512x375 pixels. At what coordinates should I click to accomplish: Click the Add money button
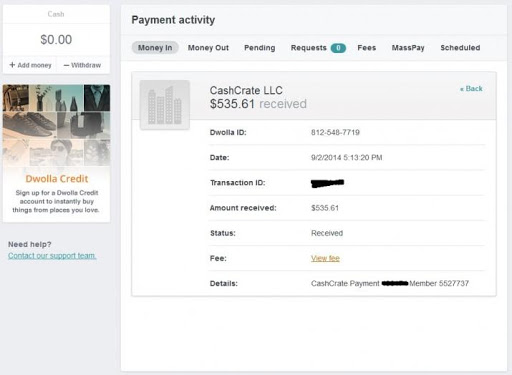(30, 65)
